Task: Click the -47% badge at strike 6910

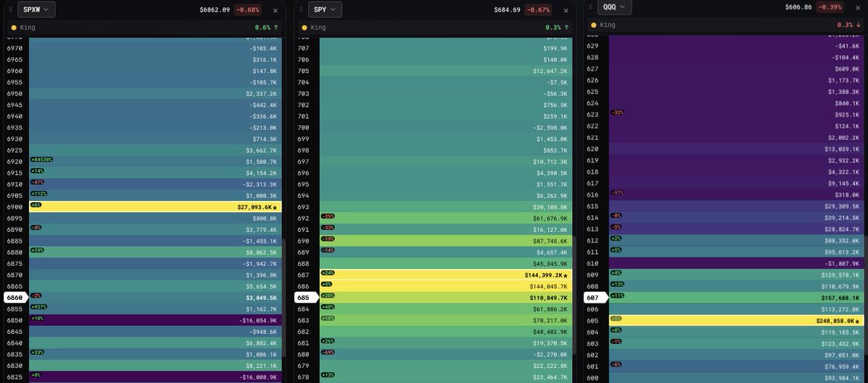Action: click(x=37, y=182)
